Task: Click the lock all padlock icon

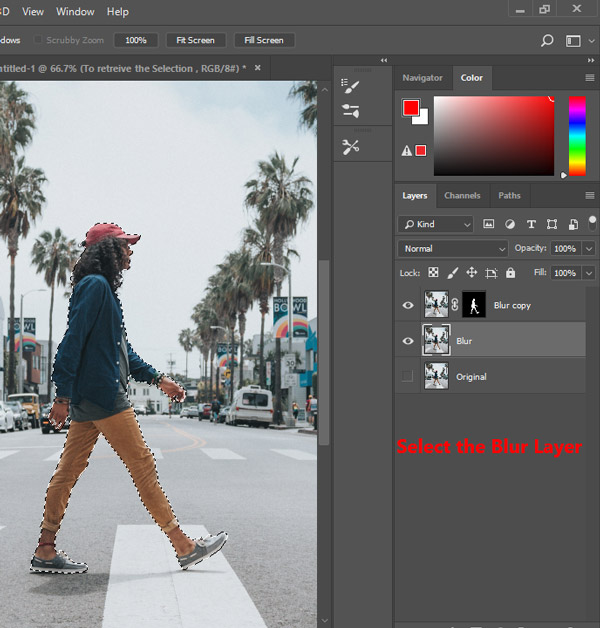Action: [x=510, y=272]
